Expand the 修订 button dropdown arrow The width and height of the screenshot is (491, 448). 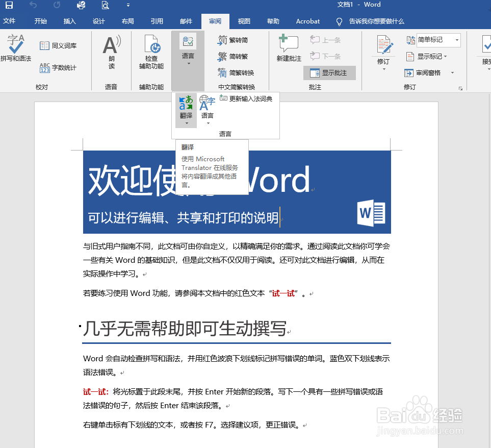[384, 69]
